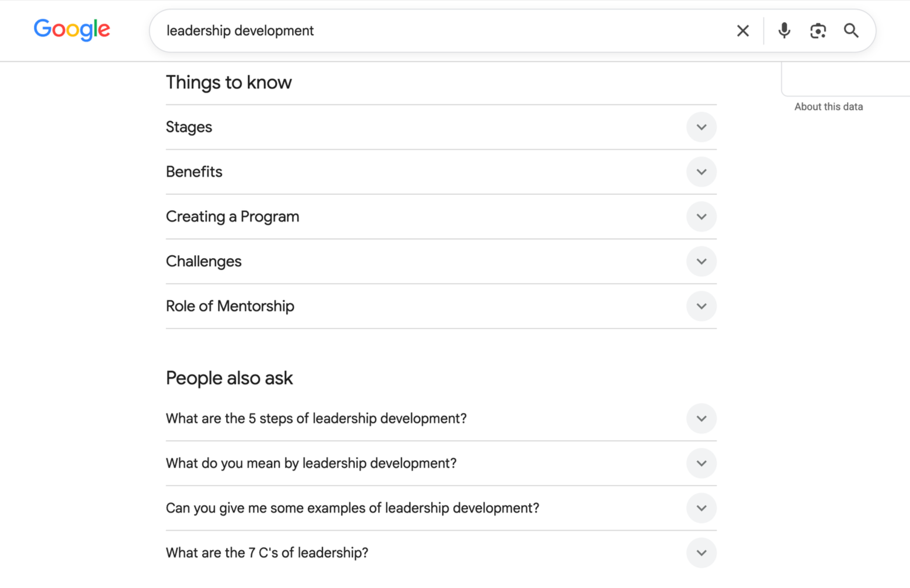Select the Role of Mentorship label text
The image size is (910, 588).
pyautogui.click(x=230, y=306)
